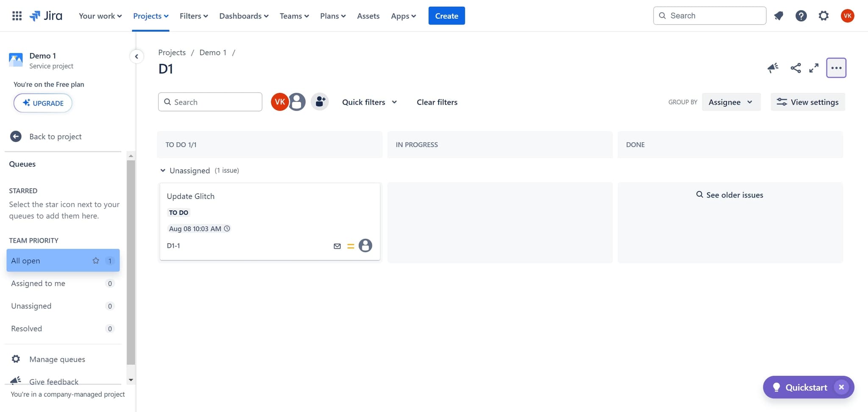Open the app switcher grid icon
This screenshot has width=868, height=412.
click(x=17, y=16)
